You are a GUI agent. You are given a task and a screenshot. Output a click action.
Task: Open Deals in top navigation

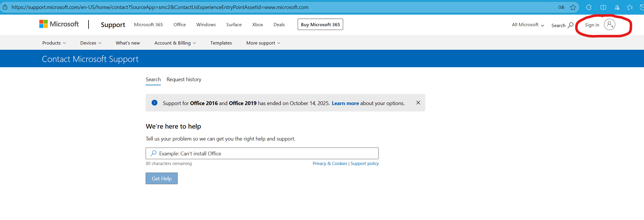point(279,25)
